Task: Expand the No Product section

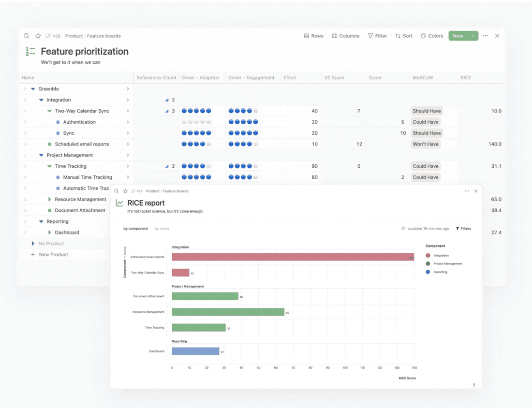Action: click(33, 243)
